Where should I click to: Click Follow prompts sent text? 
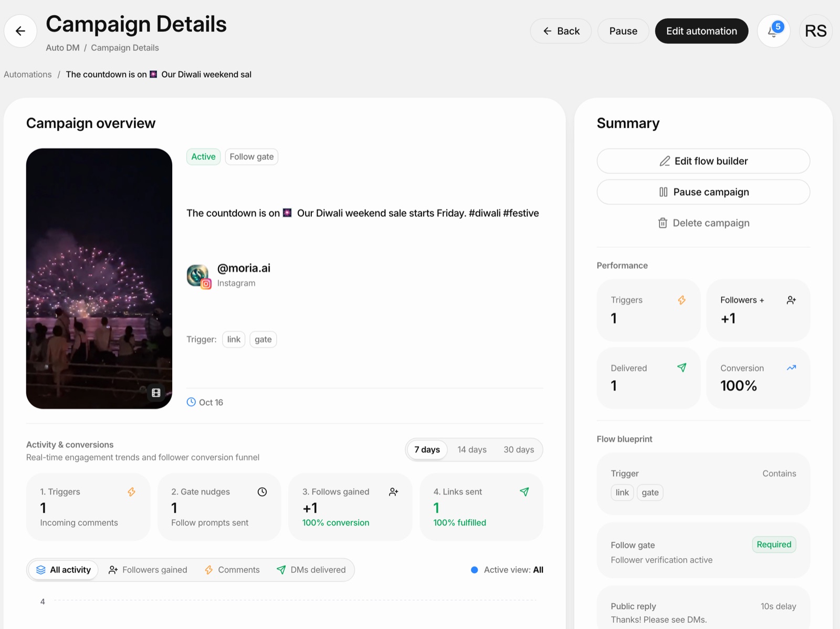[209, 522]
